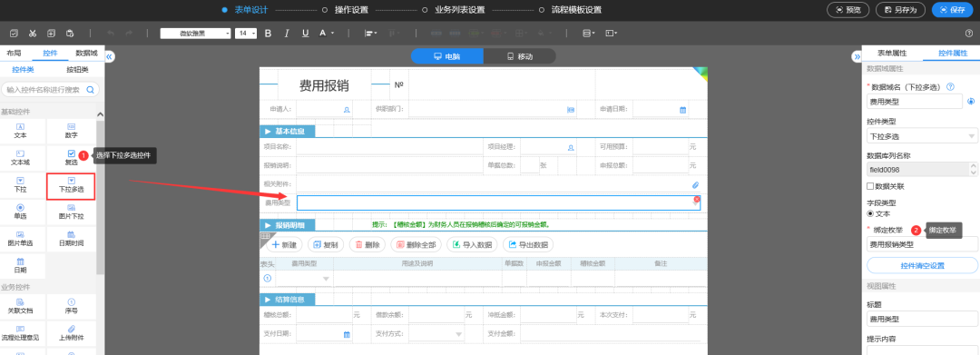The height and width of the screenshot is (355, 980).
Task: Select the 日期时间 control
Action: [72, 238]
